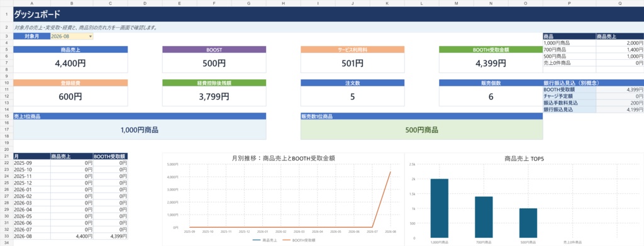The image size is (644, 246).
Task: Select the 対象月 label cell
Action: pos(32,36)
